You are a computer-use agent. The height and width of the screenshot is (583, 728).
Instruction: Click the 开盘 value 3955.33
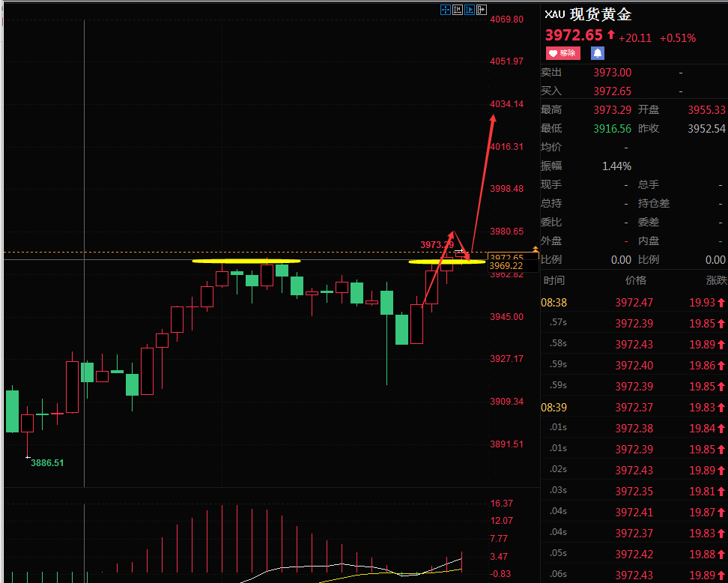(706, 110)
